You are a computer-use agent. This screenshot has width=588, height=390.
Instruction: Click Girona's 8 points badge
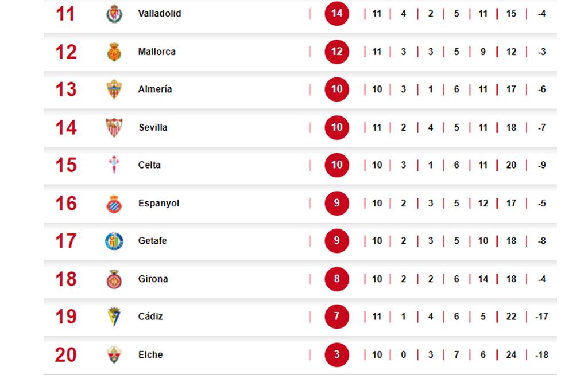point(336,279)
